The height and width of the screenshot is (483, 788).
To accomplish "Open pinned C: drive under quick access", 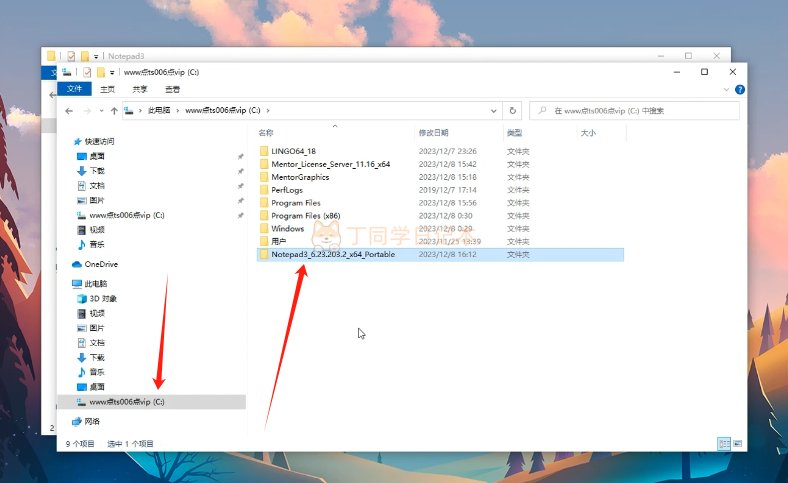I will click(x=127, y=215).
